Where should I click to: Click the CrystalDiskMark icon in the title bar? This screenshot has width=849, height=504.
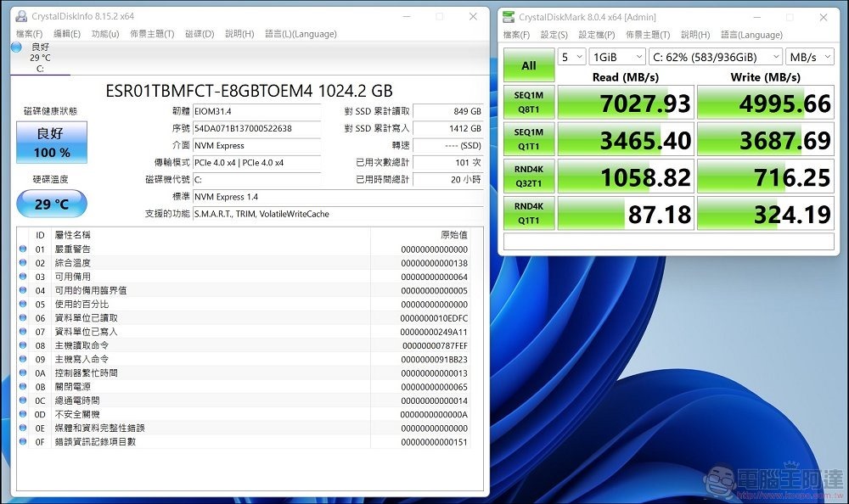508,16
